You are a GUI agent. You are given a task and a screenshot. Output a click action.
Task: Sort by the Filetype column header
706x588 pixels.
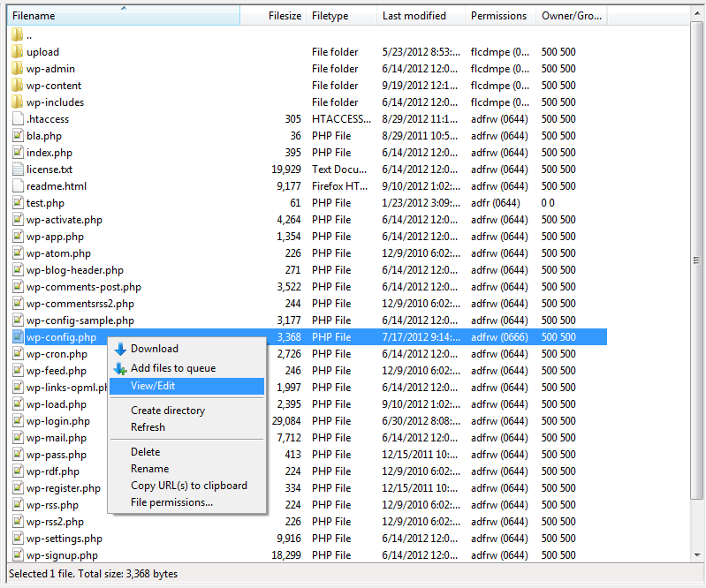(x=341, y=16)
